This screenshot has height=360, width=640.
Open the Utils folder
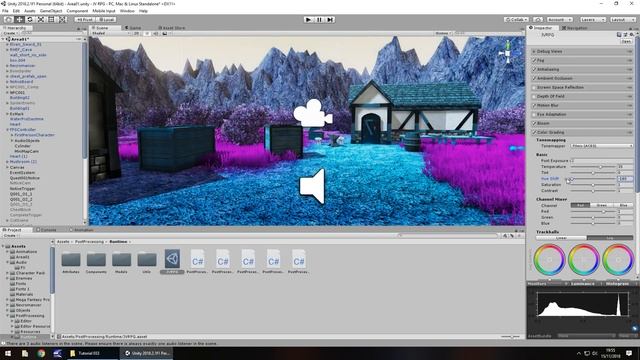(x=147, y=260)
